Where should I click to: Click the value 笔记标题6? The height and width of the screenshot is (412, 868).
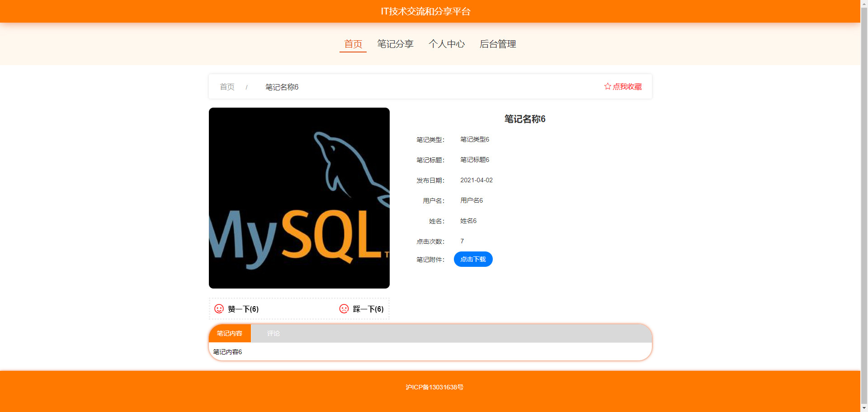tap(475, 160)
